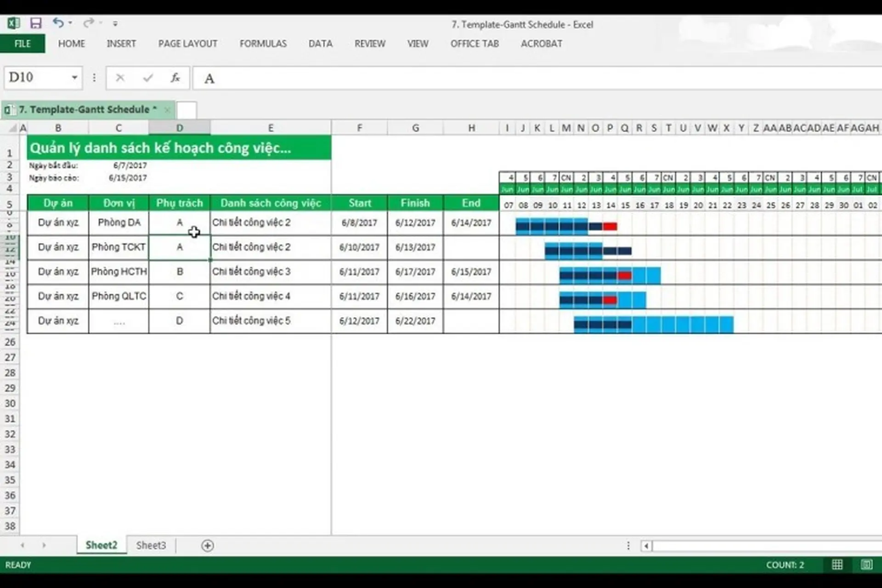Click the Cancel X in formula bar
The height and width of the screenshot is (588, 882).
coord(120,78)
